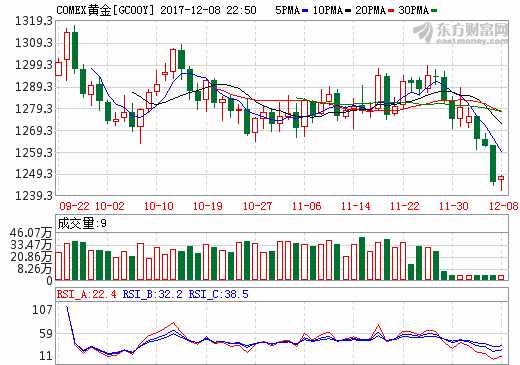This screenshot has width=520, height=365.
Task: Click the 10-27 date label
Action: (x=257, y=206)
